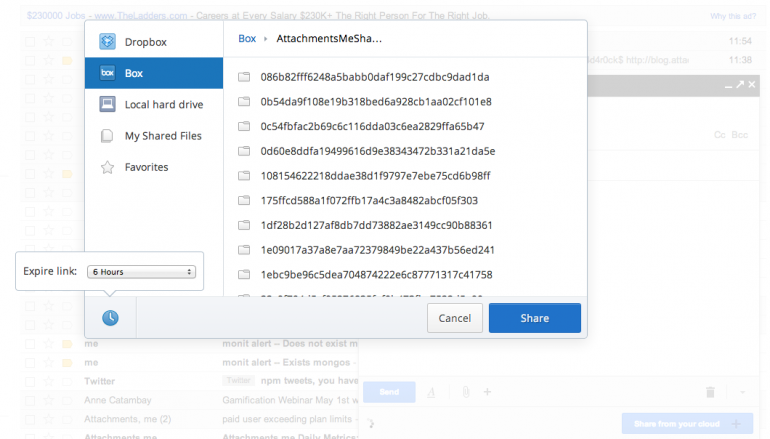Click the Cancel button
The image size is (770, 439).
click(454, 318)
